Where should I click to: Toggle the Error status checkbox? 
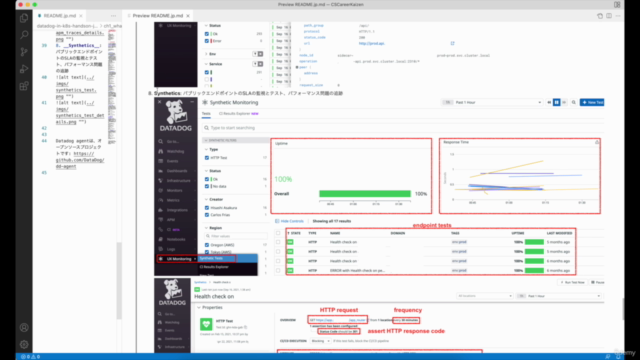(x=207, y=41)
